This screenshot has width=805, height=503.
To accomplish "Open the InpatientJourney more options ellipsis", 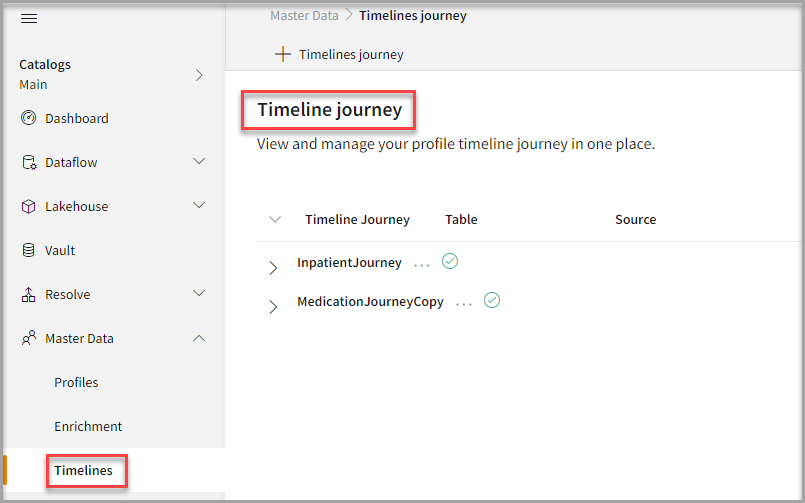I will click(422, 264).
